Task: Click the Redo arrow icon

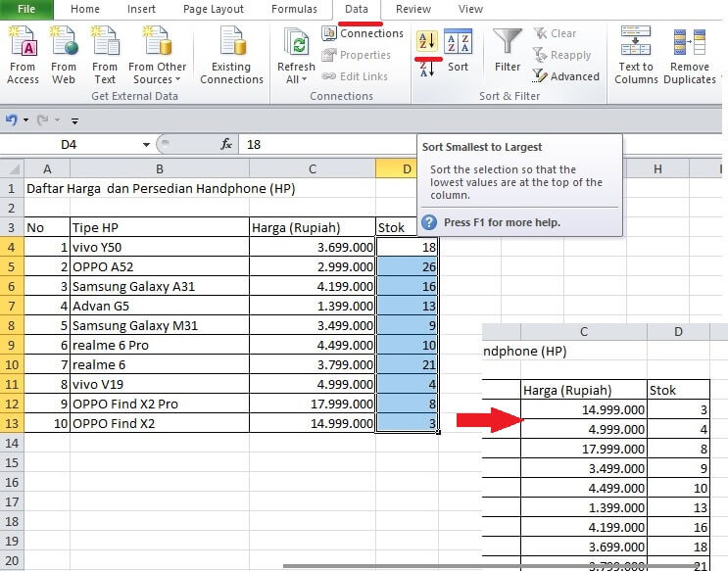Action: tap(43, 120)
